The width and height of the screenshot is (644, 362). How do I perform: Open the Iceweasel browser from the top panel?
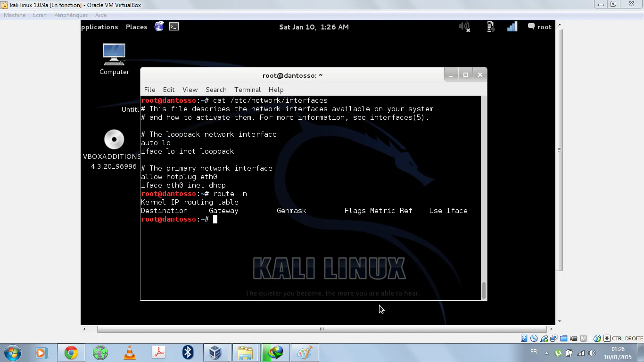(x=158, y=27)
